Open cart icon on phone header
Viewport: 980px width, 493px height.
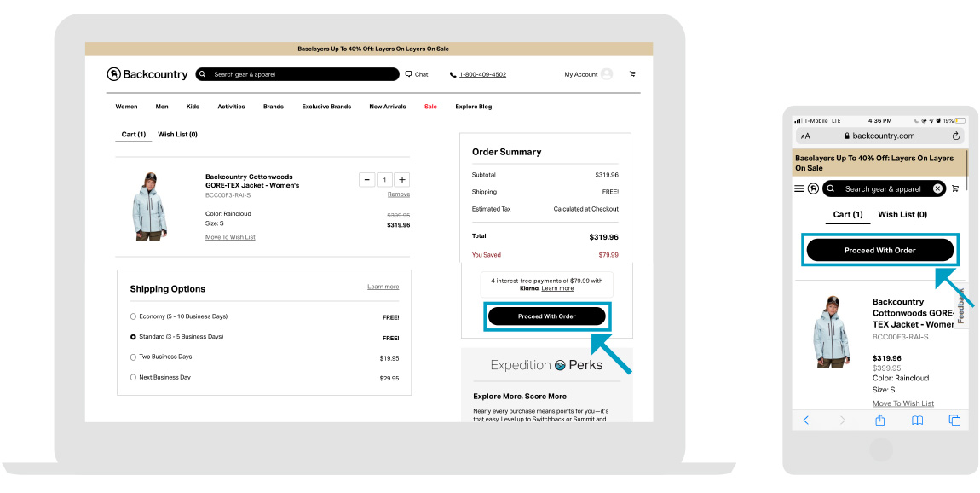click(x=955, y=188)
